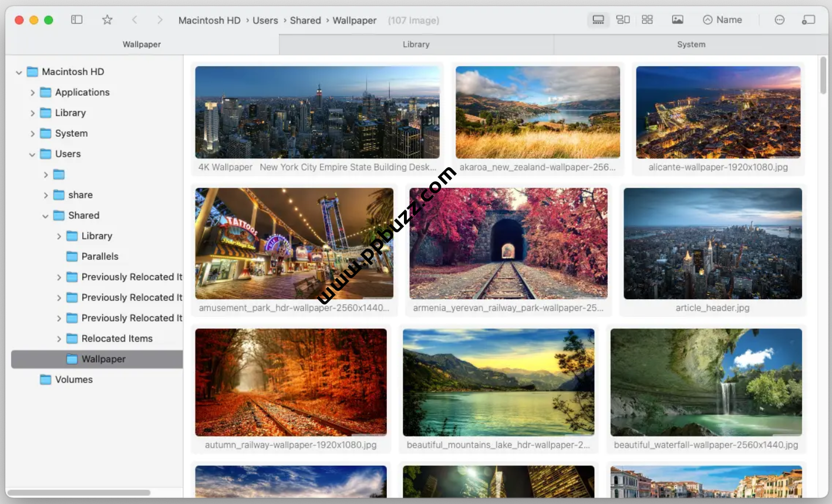Toggle the sidebar panel icon
Viewport: 832px width, 504px height.
coord(77,20)
